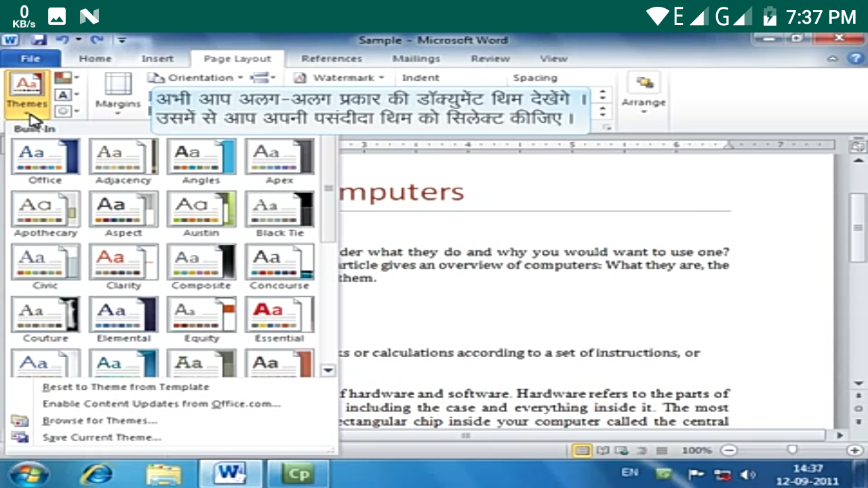Choose the Equity theme

pos(201,320)
